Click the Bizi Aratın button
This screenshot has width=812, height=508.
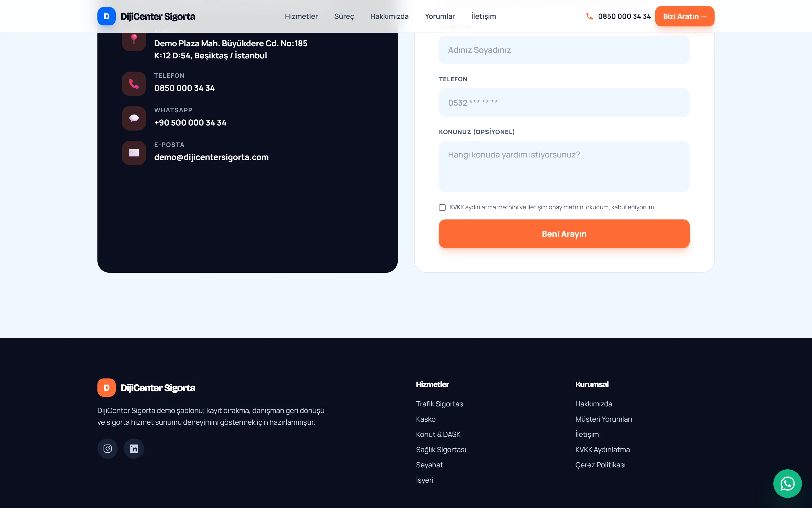pyautogui.click(x=685, y=16)
